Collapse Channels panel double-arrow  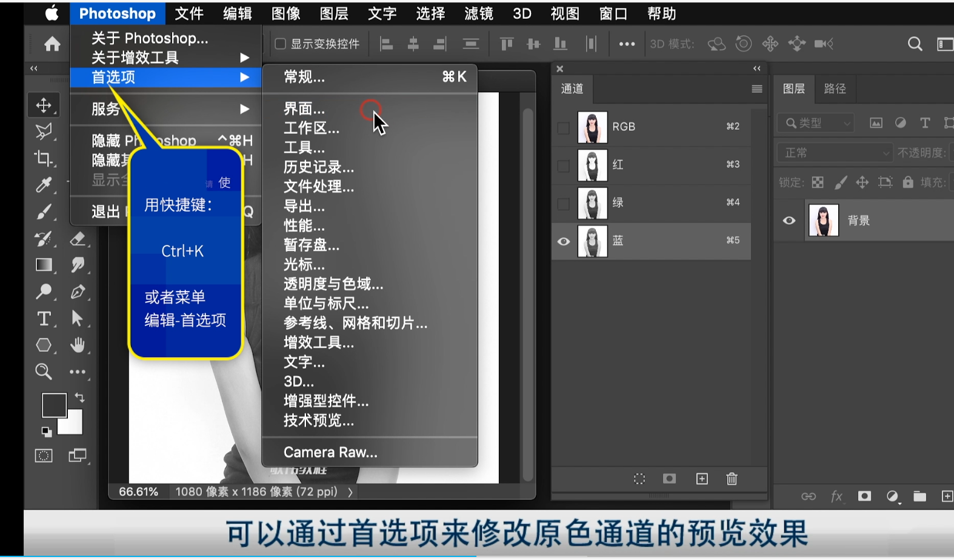click(x=756, y=68)
